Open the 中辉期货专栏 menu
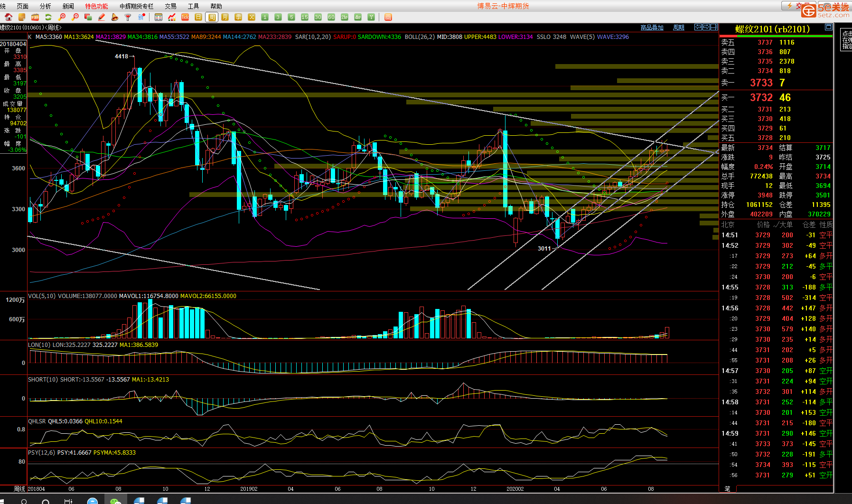852x504 pixels. tap(137, 6)
